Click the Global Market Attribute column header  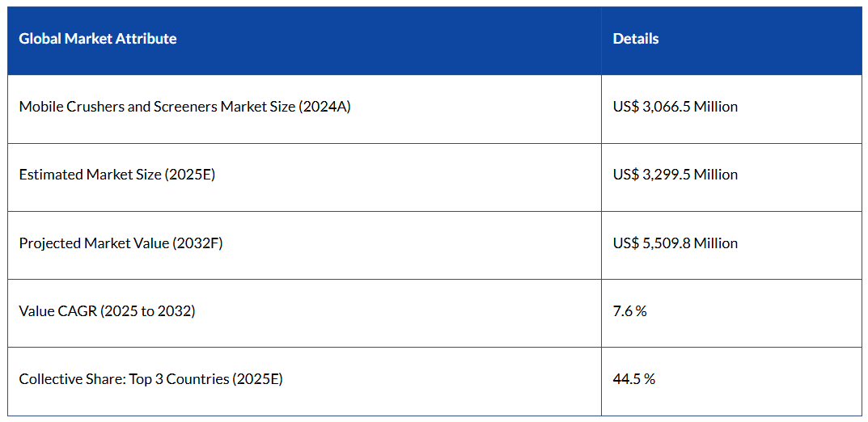98,39
